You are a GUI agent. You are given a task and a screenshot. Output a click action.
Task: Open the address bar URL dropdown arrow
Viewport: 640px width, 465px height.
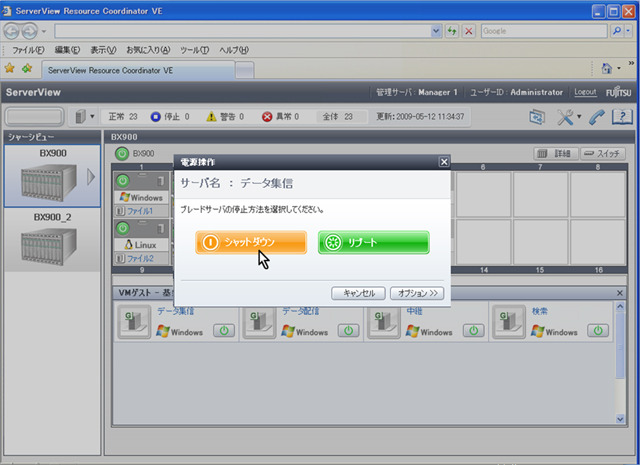point(436,31)
